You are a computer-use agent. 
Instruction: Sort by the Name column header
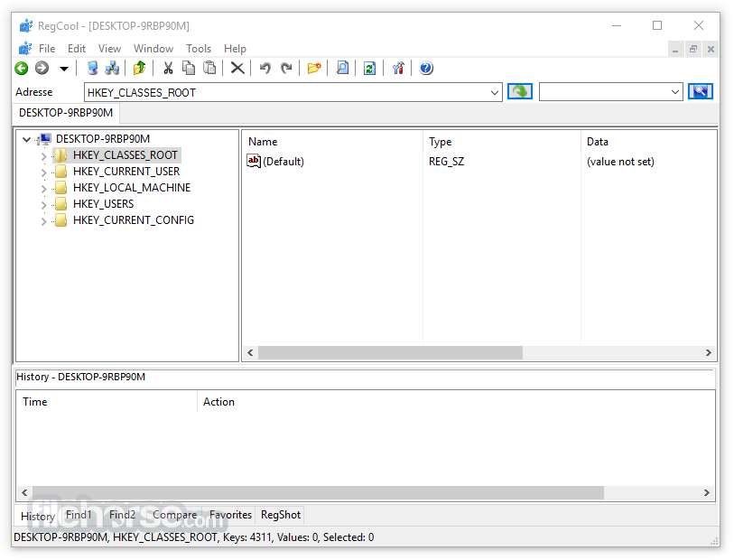click(333, 142)
